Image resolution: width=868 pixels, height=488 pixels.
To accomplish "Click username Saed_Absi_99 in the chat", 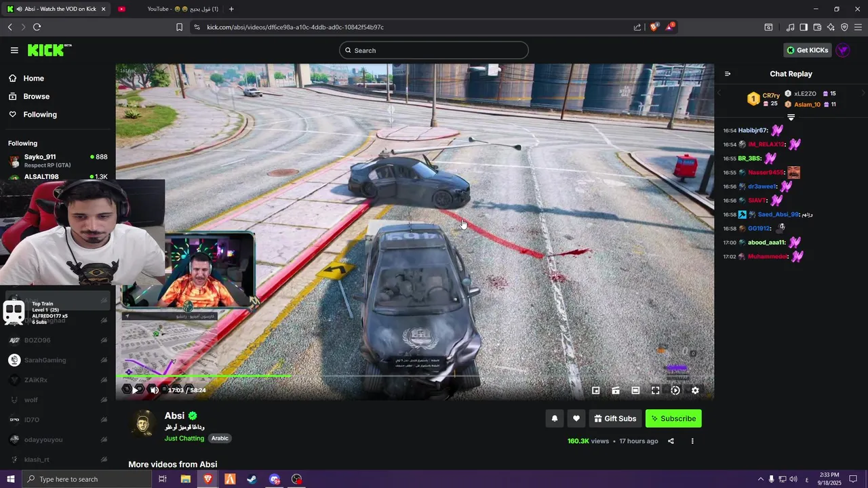I will coord(778,215).
